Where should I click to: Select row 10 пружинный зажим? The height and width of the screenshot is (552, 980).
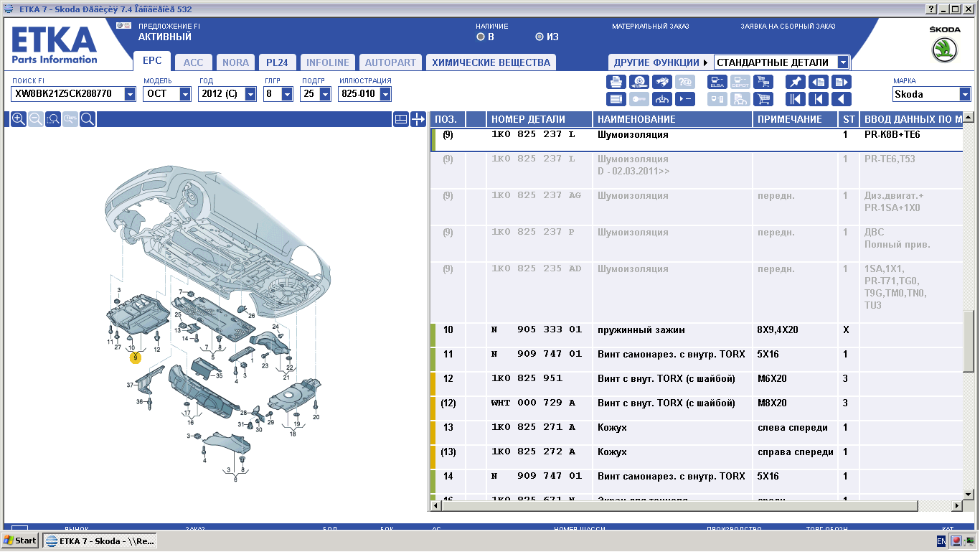click(x=696, y=335)
